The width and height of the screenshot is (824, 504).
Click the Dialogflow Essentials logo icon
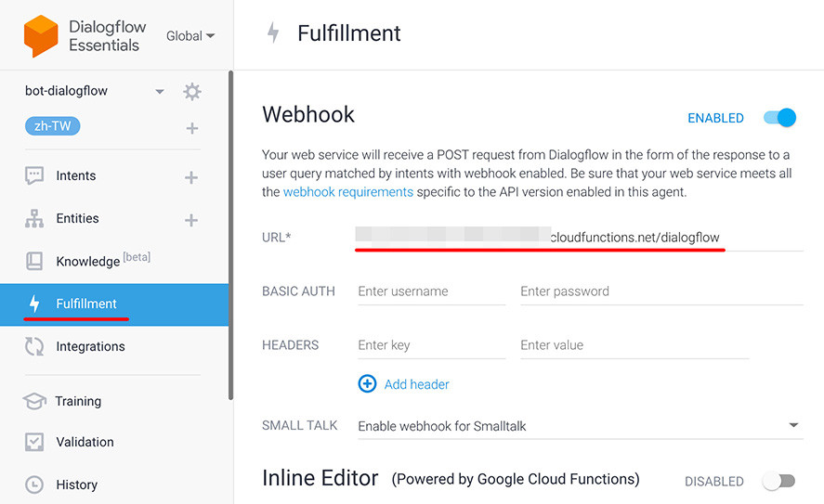pyautogui.click(x=40, y=35)
